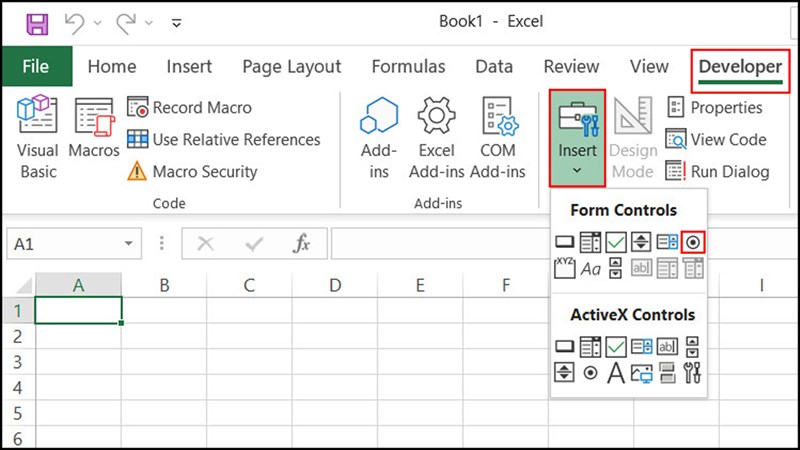The width and height of the screenshot is (800, 450).
Task: Start Record Macro
Action: click(x=189, y=108)
